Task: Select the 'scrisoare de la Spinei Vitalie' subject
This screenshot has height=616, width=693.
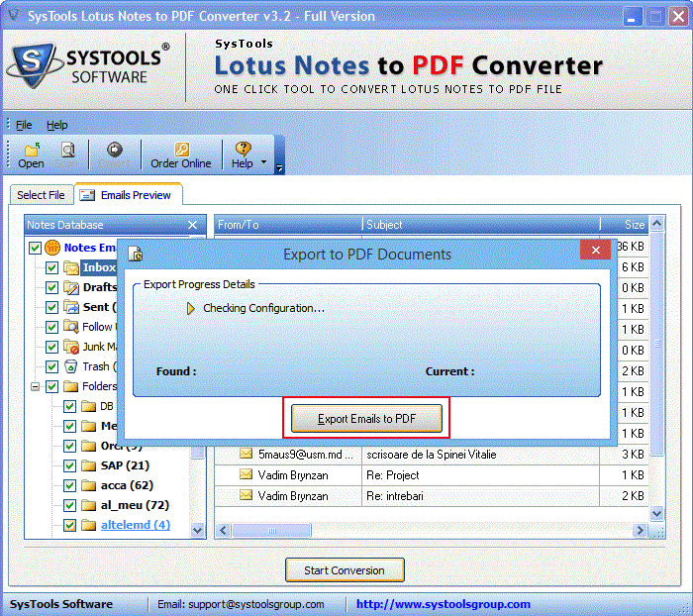Action: coord(432,455)
